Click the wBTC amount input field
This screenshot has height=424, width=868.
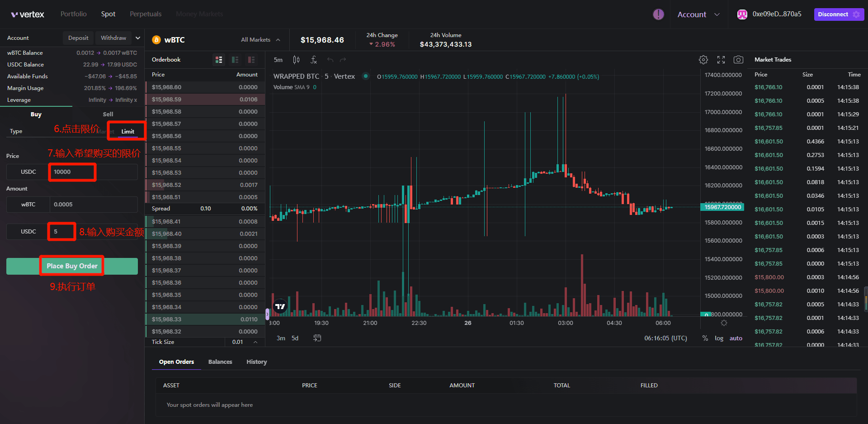[x=94, y=205]
